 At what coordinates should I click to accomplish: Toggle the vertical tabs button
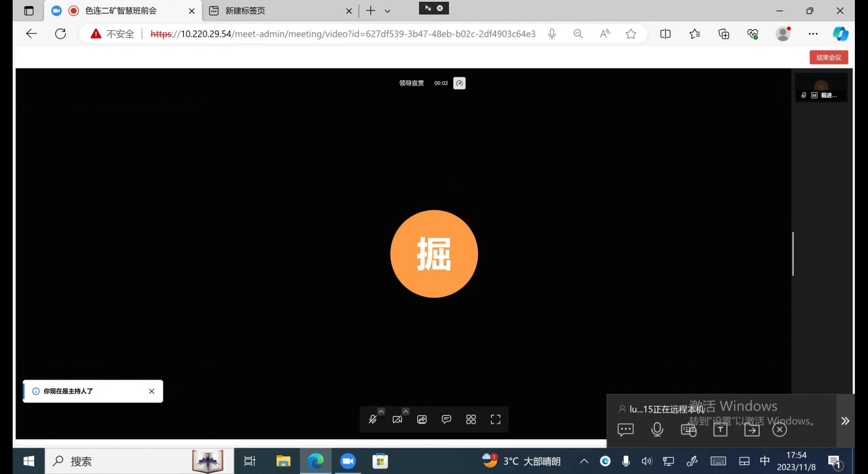[29, 11]
